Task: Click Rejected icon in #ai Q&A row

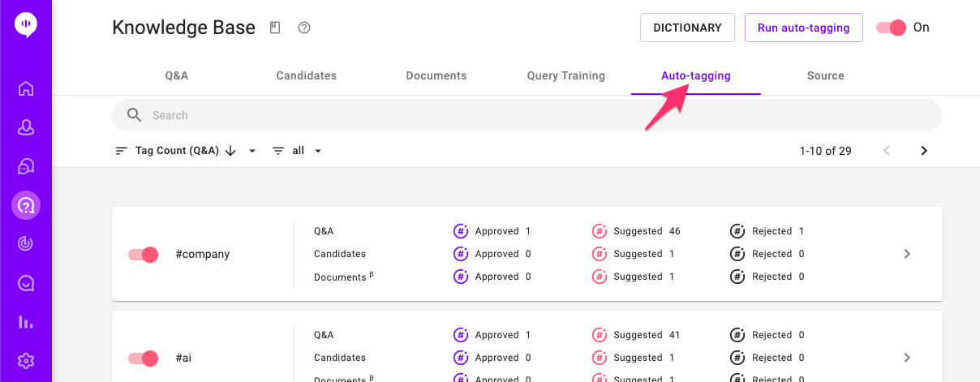Action: coord(737,335)
